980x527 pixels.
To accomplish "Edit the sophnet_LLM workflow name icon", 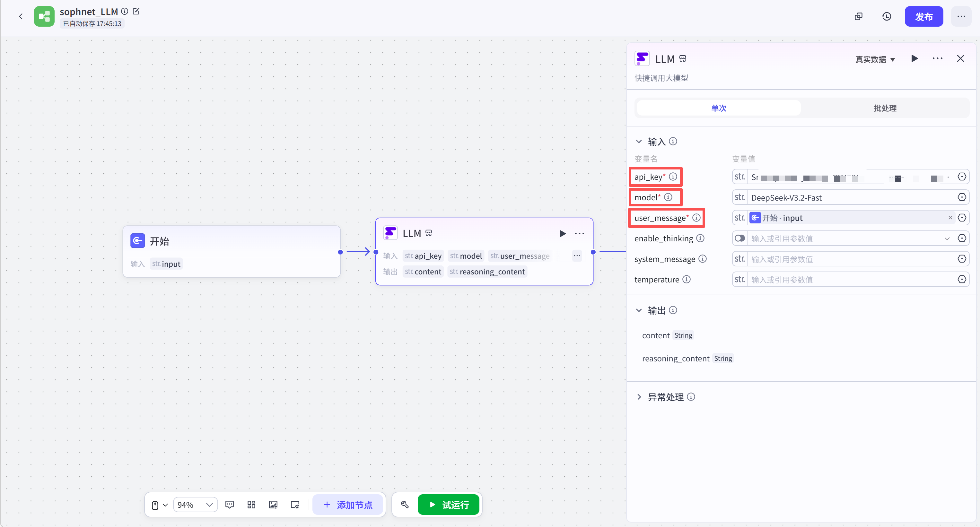I will click(x=136, y=12).
